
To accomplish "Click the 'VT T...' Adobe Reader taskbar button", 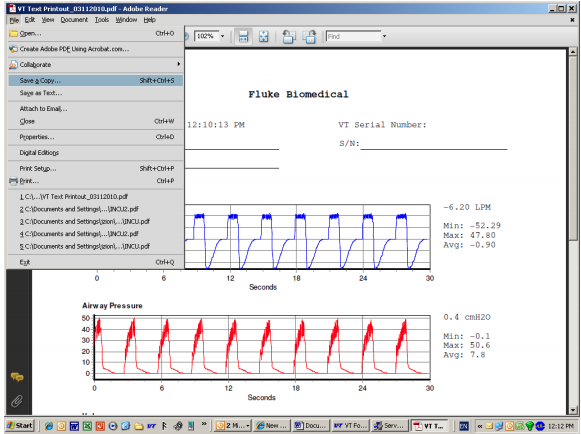I will 429,425.
